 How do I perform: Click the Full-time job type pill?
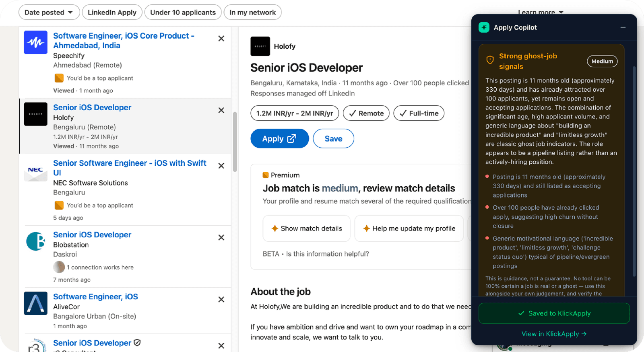click(x=419, y=113)
